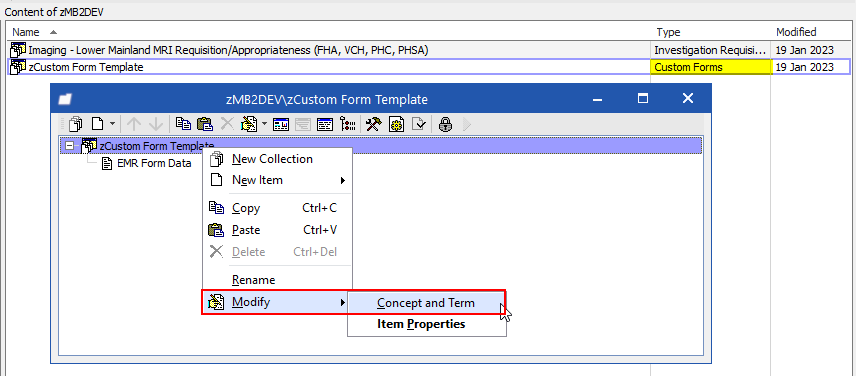Click the greyed delete X toolbar icon
Image resolution: width=856 pixels, height=376 pixels.
click(x=227, y=124)
